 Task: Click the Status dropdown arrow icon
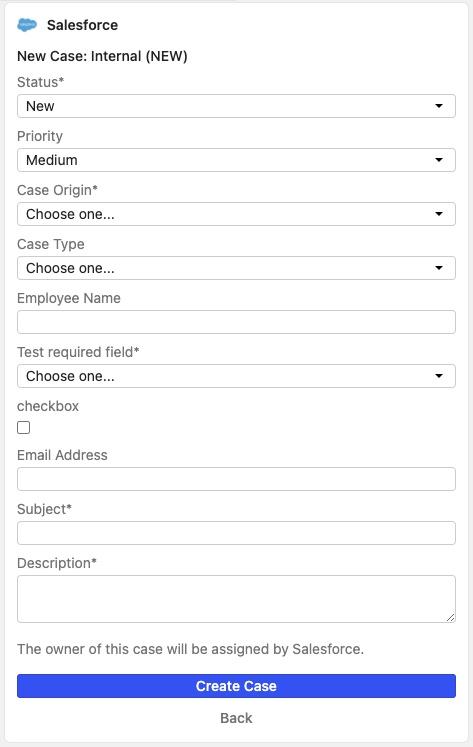coord(439,106)
